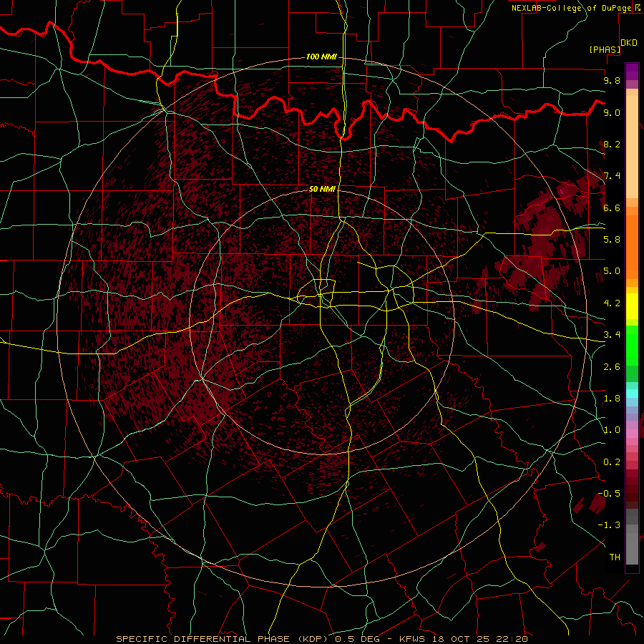Click the 5.8 value on the scale
Viewport: 644px width, 644px height.
(x=612, y=240)
